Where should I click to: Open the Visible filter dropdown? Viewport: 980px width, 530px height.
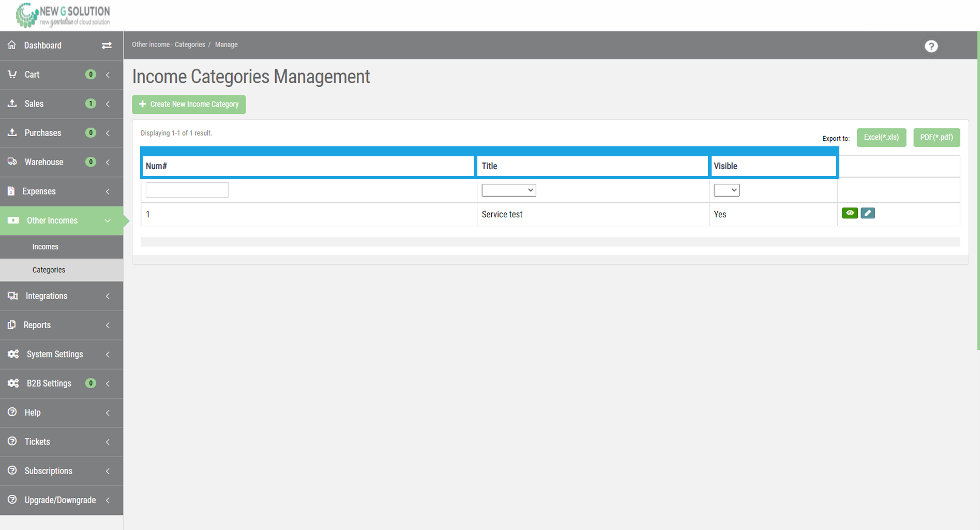pyautogui.click(x=726, y=190)
